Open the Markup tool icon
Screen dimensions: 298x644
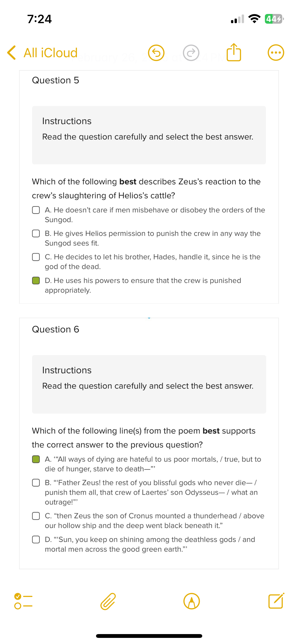[192, 601]
